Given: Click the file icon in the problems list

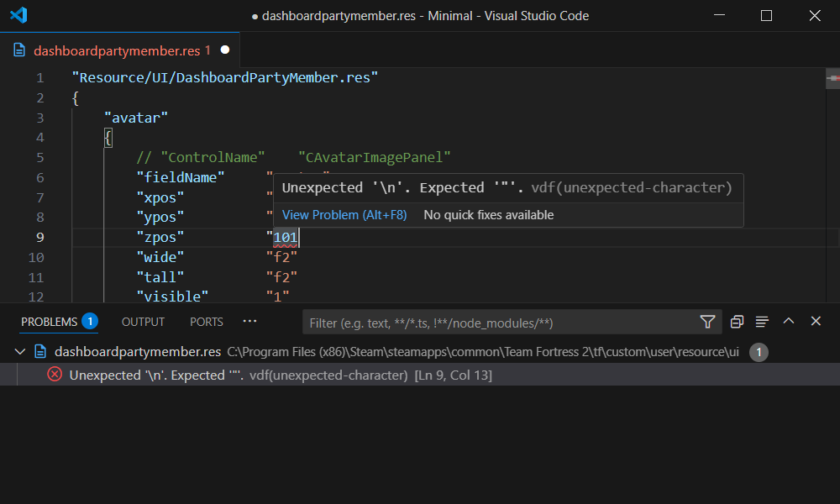Looking at the screenshot, I should pyautogui.click(x=40, y=351).
